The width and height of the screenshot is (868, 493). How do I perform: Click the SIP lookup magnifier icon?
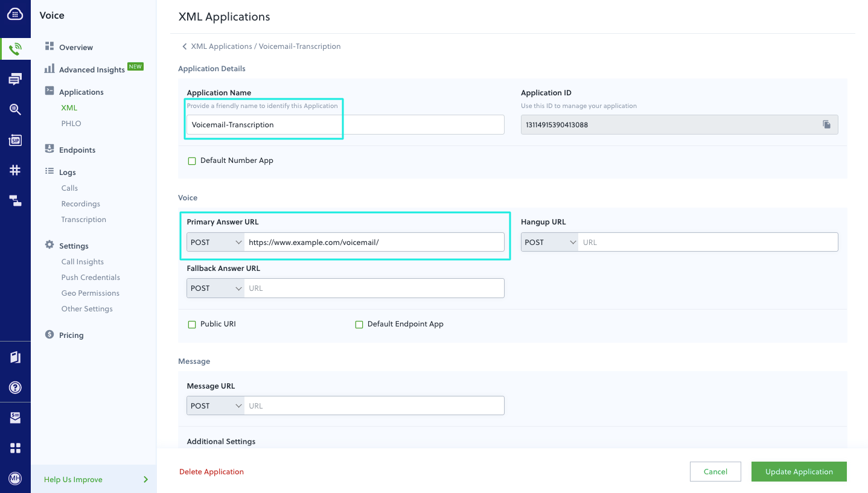[15, 109]
